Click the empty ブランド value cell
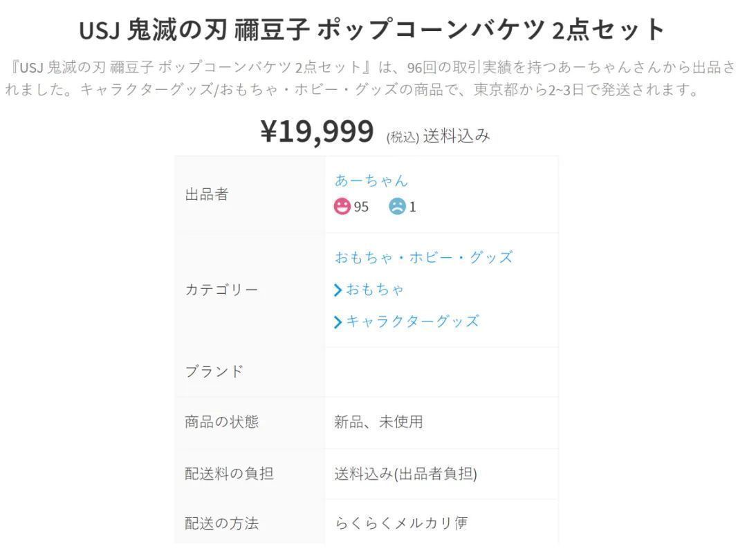The image size is (747, 560). pyautogui.click(x=441, y=371)
